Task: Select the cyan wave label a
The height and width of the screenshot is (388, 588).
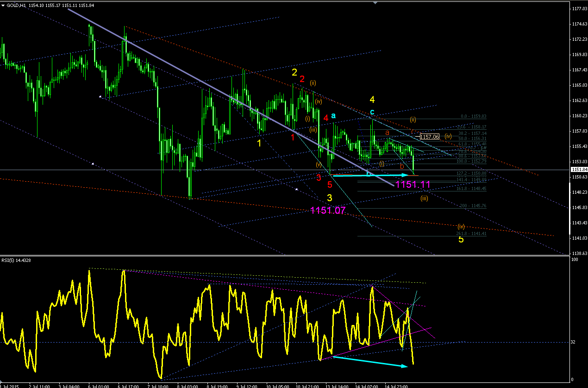Action: pos(333,115)
